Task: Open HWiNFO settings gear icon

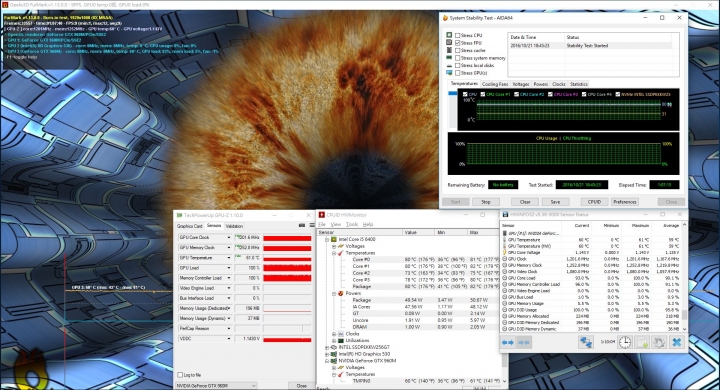Action: click(x=659, y=342)
